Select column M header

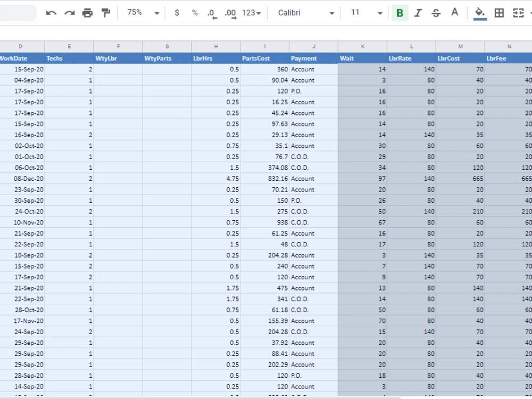[x=460, y=46]
